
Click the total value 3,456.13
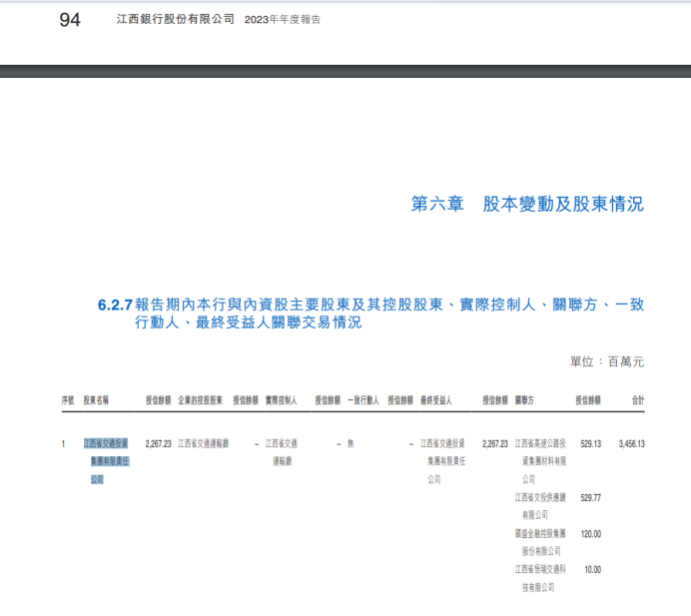631,443
